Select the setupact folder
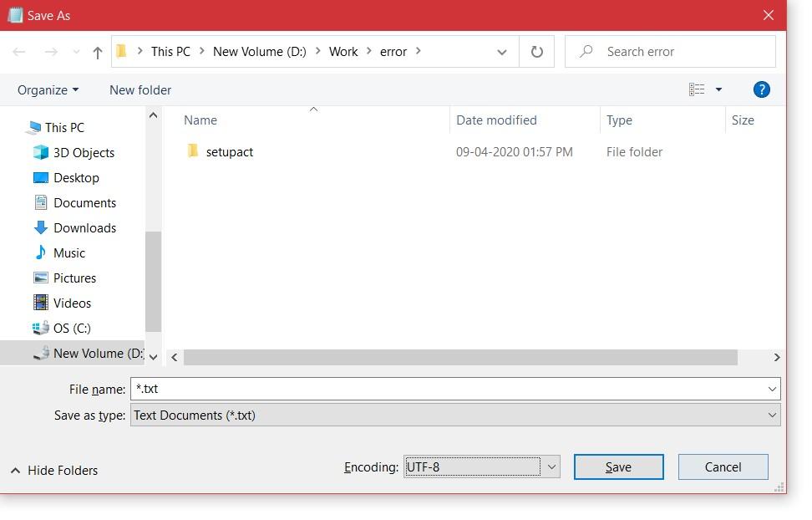 230,152
